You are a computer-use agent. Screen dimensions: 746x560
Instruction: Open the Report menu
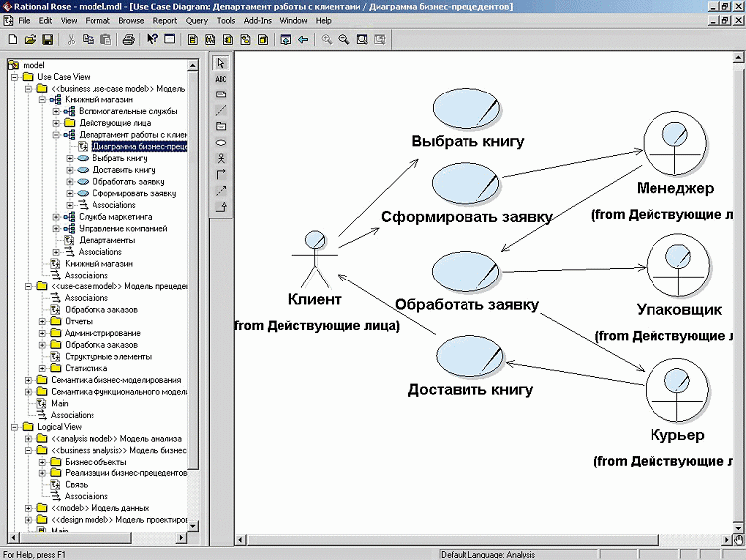(164, 21)
